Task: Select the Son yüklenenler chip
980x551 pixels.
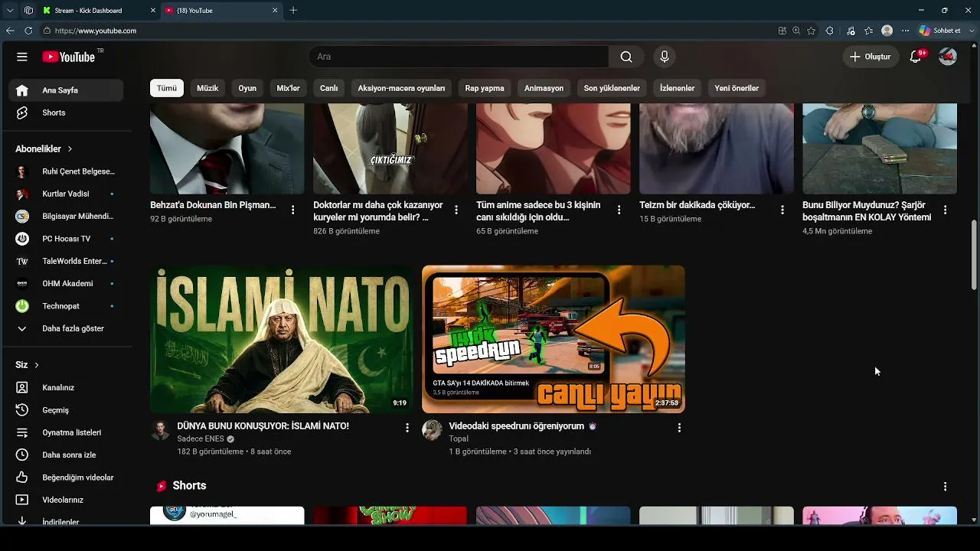Action: pyautogui.click(x=612, y=88)
